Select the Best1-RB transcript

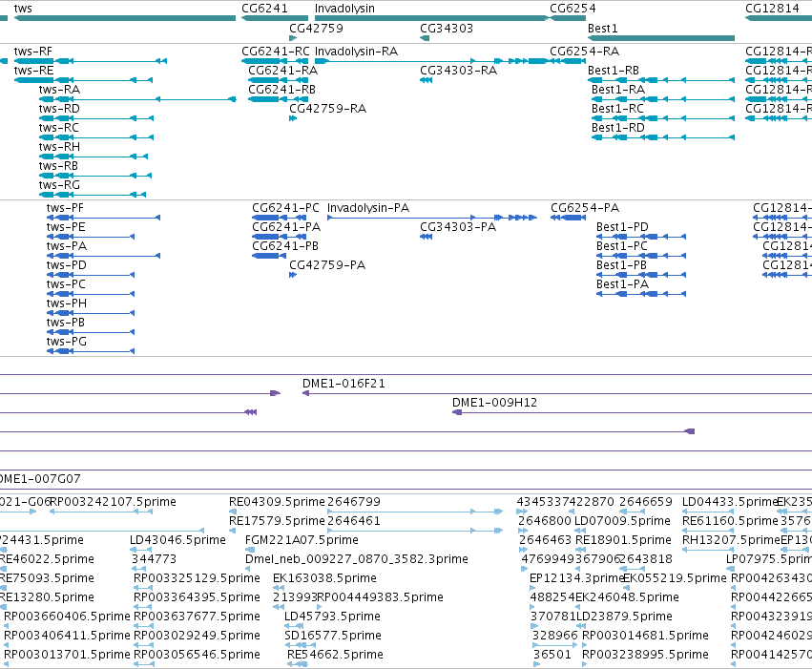(614, 70)
